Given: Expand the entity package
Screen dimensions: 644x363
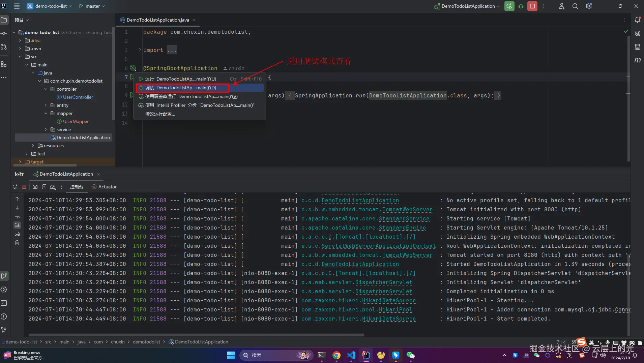Looking at the screenshot, I should click(x=46, y=105).
